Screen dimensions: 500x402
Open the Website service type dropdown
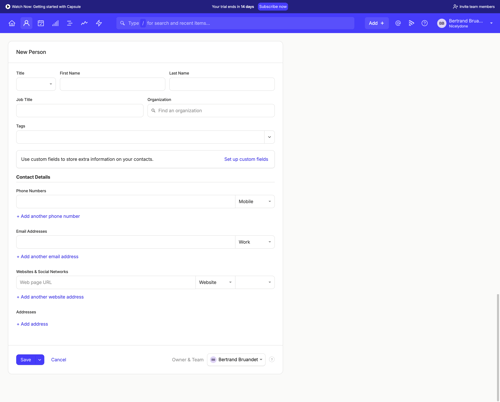pos(215,282)
